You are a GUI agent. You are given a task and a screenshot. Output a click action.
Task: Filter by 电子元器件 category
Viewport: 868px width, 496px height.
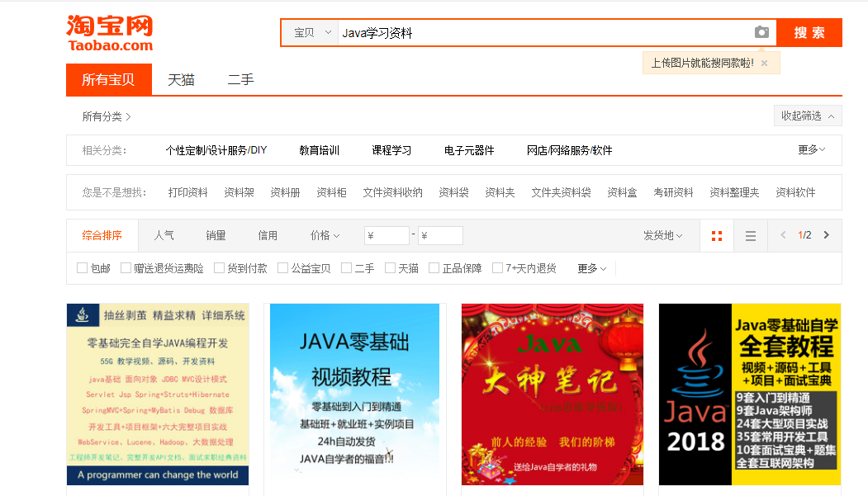click(469, 150)
